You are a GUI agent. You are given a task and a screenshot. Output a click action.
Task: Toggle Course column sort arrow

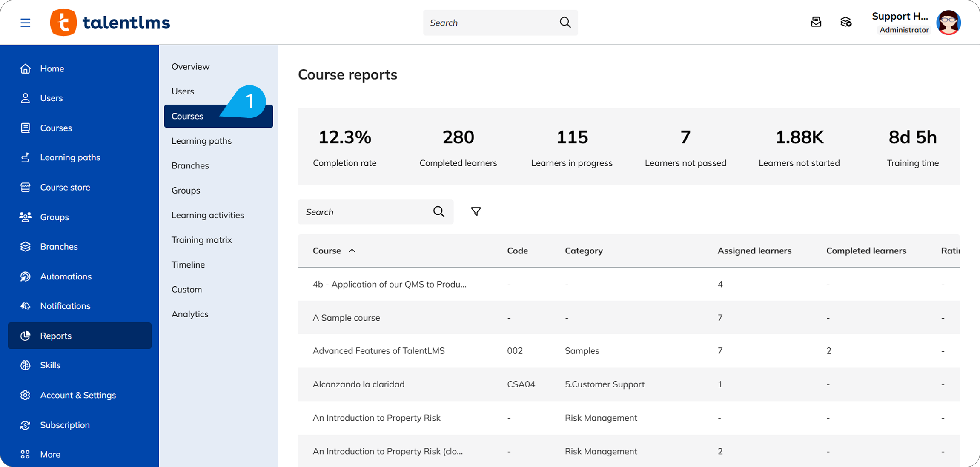352,251
